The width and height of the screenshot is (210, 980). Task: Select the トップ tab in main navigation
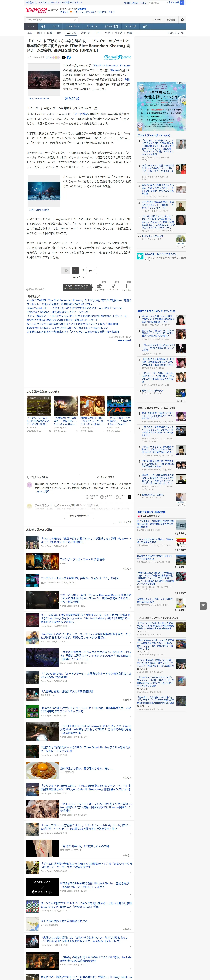point(31,27)
